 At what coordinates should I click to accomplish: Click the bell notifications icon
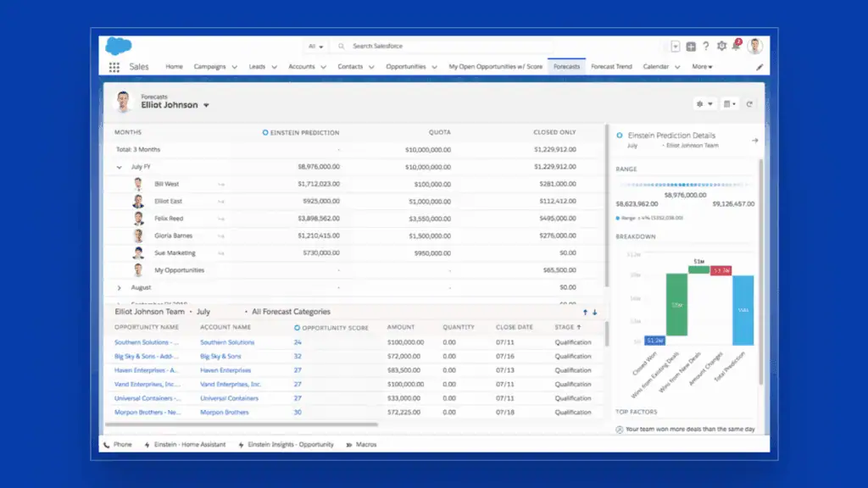point(736,46)
